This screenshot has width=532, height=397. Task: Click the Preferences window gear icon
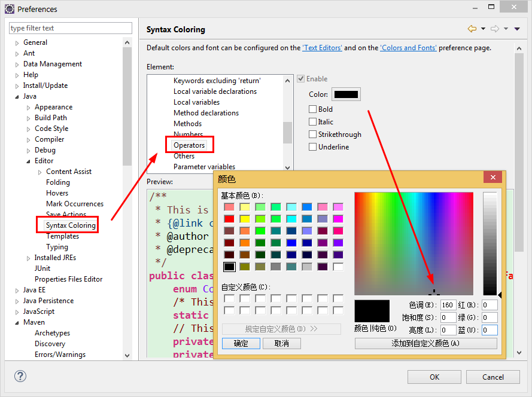10,9
